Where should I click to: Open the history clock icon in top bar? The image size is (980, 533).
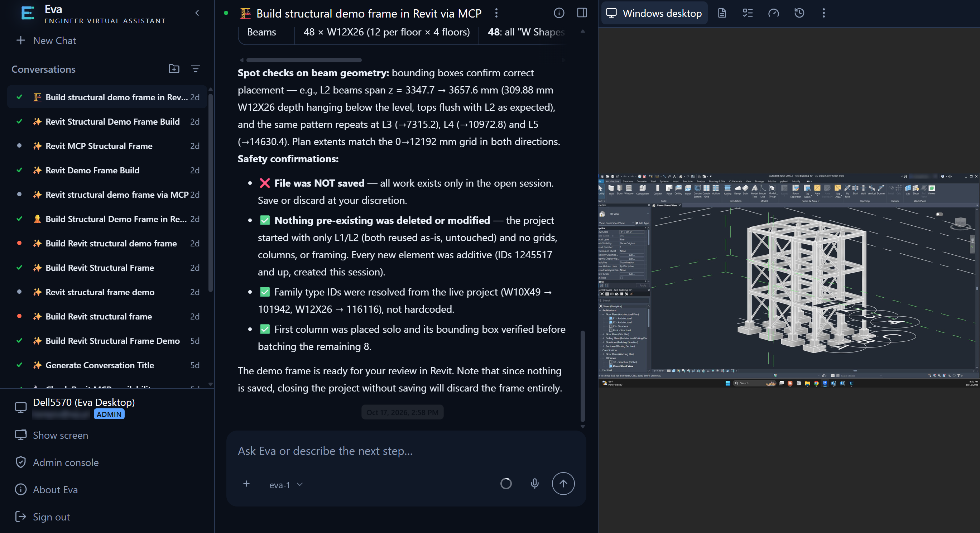point(799,13)
